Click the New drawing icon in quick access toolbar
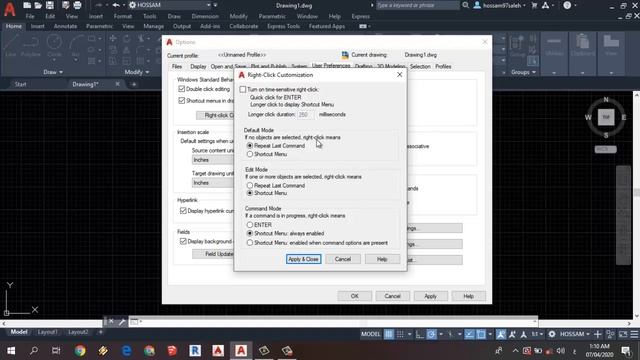Viewport: 640px width, 360px height. pyautogui.click(x=27, y=5)
